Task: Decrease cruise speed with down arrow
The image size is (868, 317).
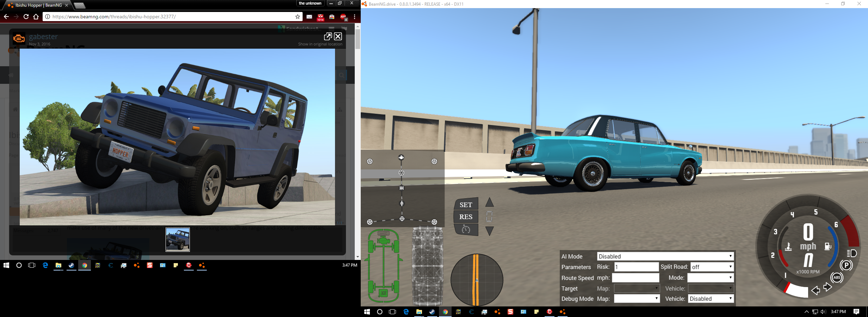Action: 490,231
